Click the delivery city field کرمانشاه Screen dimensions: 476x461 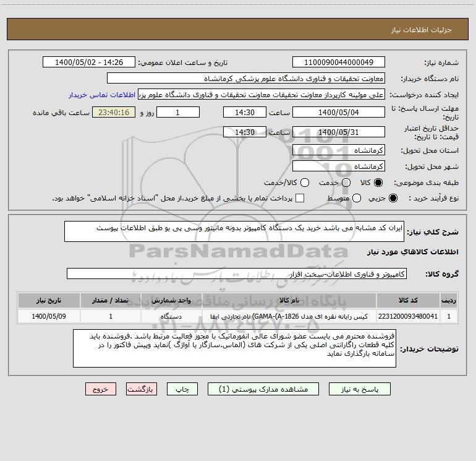pos(339,166)
